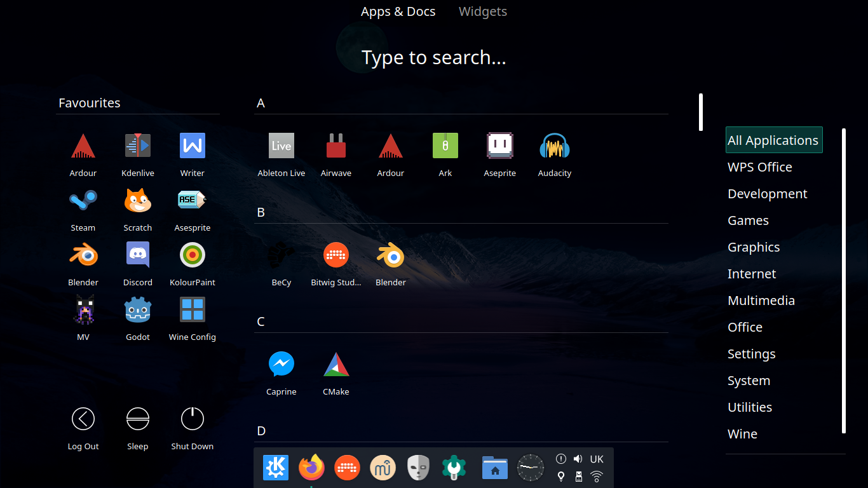The width and height of the screenshot is (868, 488).
Task: Open the USB removable devices tray icon
Action: (x=578, y=476)
